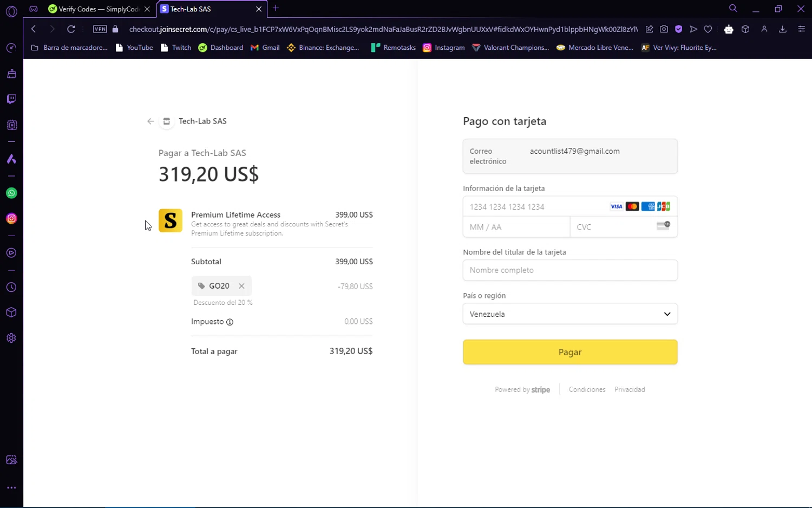Screen dimensions: 812x508
Task: Open WhatsApp in the sidebar
Action: point(11,193)
